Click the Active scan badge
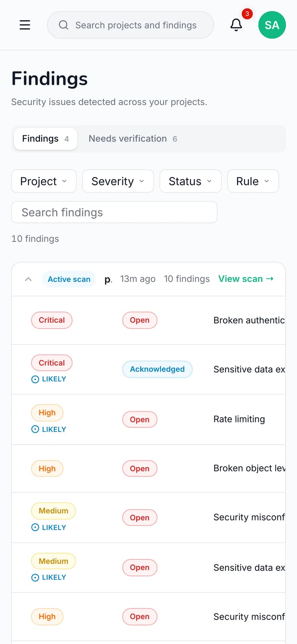This screenshot has width=297, height=644. pos(69,279)
